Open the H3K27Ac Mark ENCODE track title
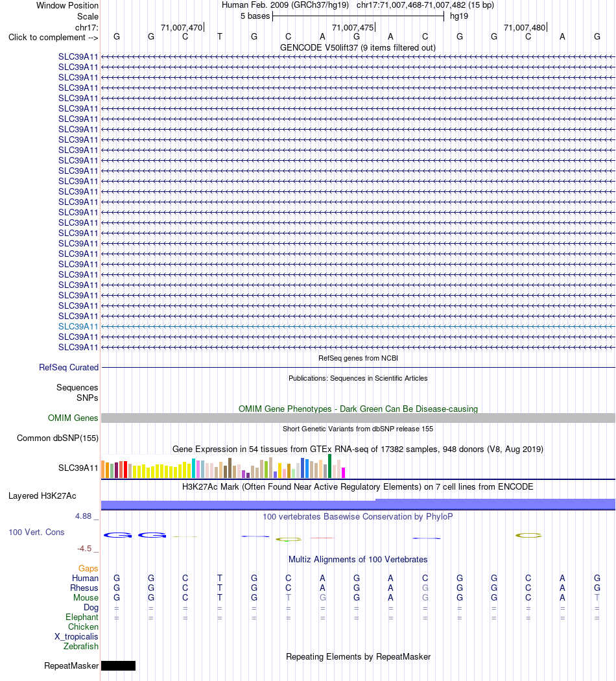The height and width of the screenshot is (681, 616). pyautogui.click(x=358, y=487)
